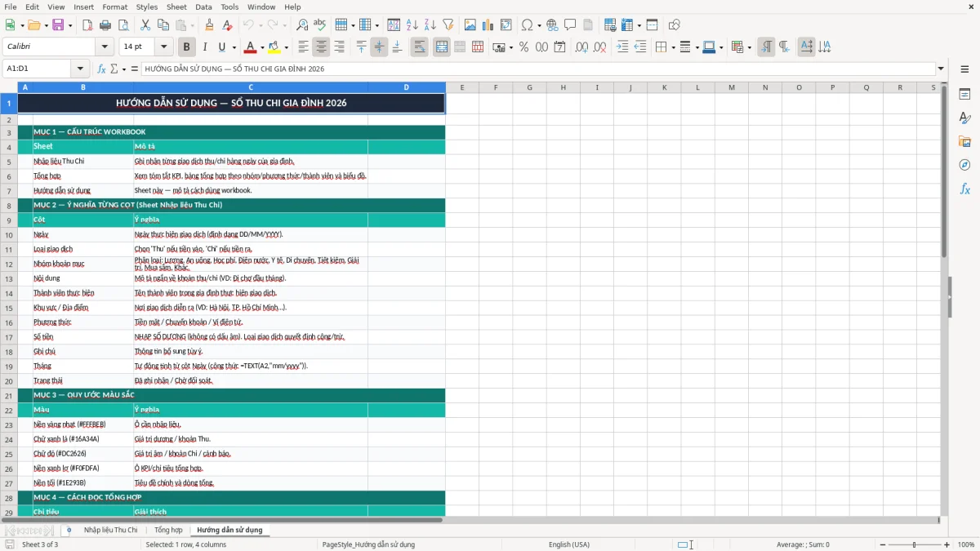The width and height of the screenshot is (980, 551).
Task: Expand Borders dropdown arrow
Action: click(672, 47)
